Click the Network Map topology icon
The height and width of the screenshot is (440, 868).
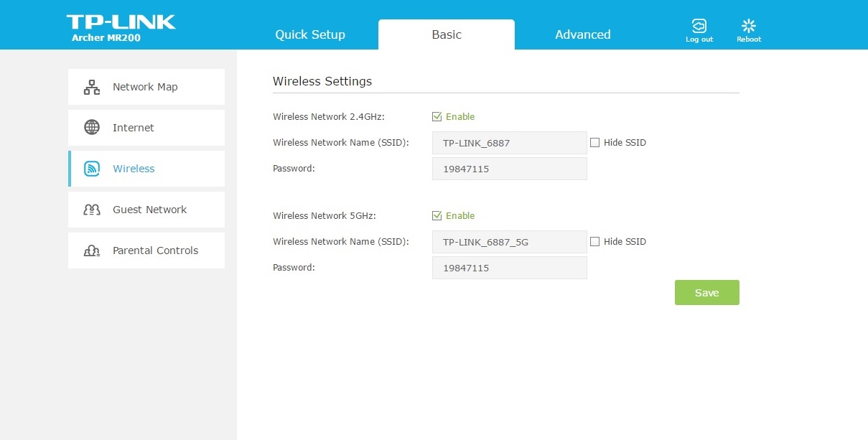[x=92, y=87]
